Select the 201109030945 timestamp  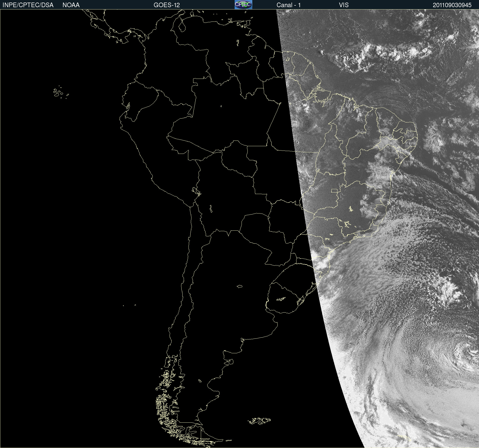(x=452, y=5)
